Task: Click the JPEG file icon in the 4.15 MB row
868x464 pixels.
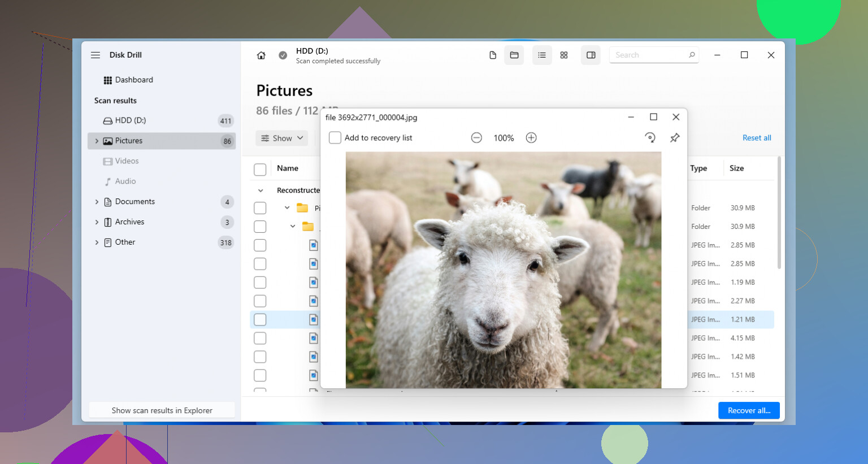Action: (x=314, y=339)
